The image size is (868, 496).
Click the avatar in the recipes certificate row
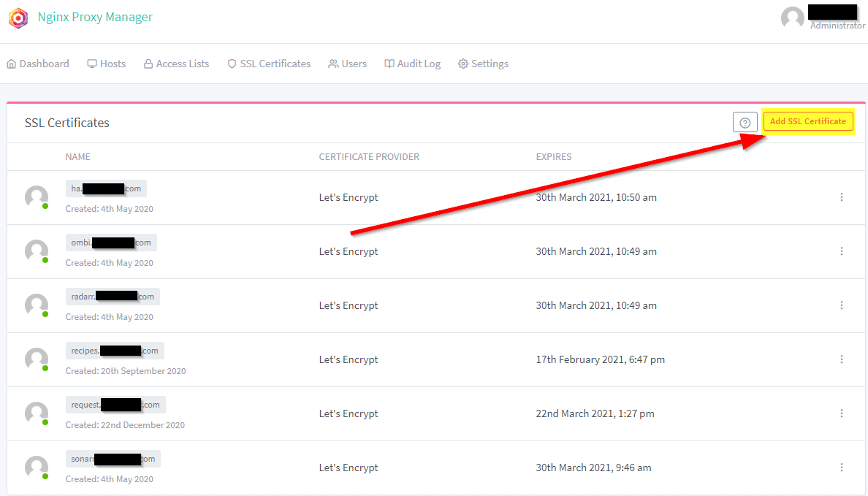tap(37, 359)
